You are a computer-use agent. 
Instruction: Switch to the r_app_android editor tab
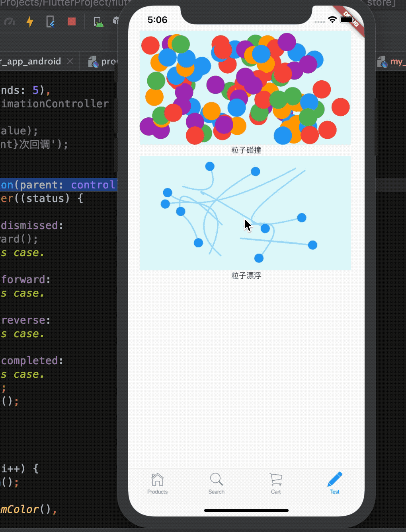pyautogui.click(x=31, y=62)
